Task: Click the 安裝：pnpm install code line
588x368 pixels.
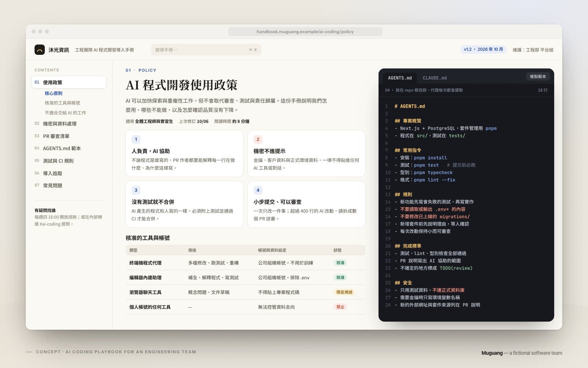Action: click(x=421, y=158)
